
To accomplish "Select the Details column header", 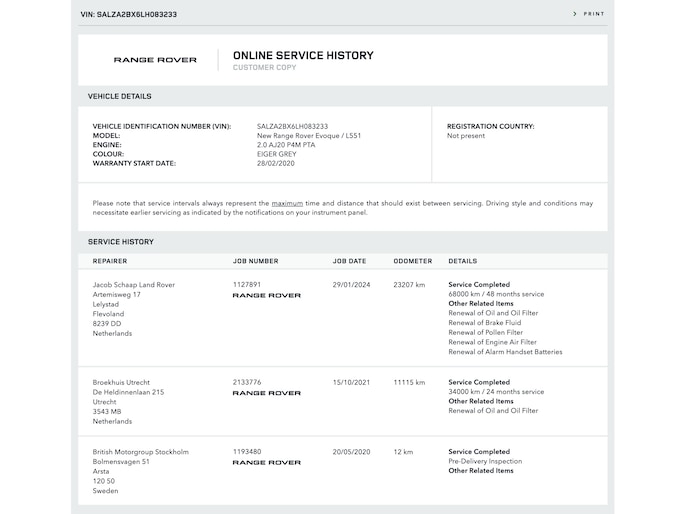I will tap(463, 261).
